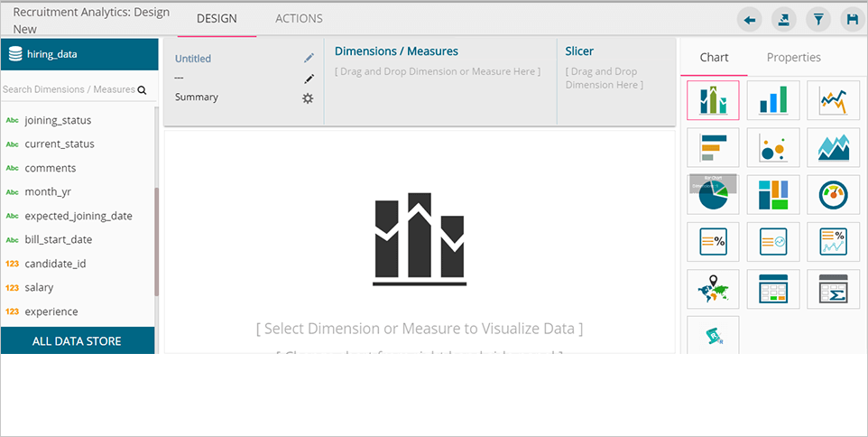Image resolution: width=868 pixels, height=437 pixels.
Task: Pick the data grid table icon
Action: coord(773,289)
